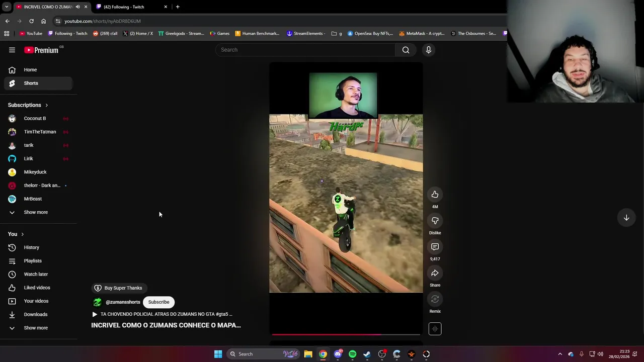Like the short with thumbs up
The height and width of the screenshot is (362, 644).
pyautogui.click(x=435, y=195)
